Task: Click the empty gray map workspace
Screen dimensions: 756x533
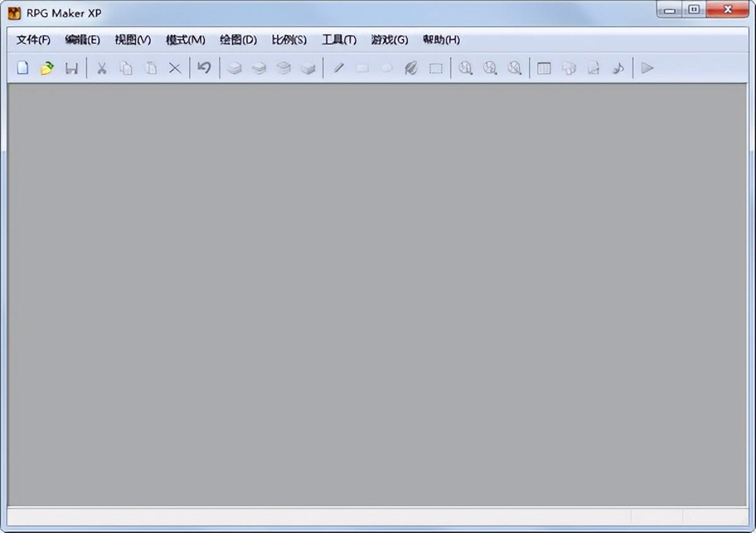Action: tap(378, 296)
